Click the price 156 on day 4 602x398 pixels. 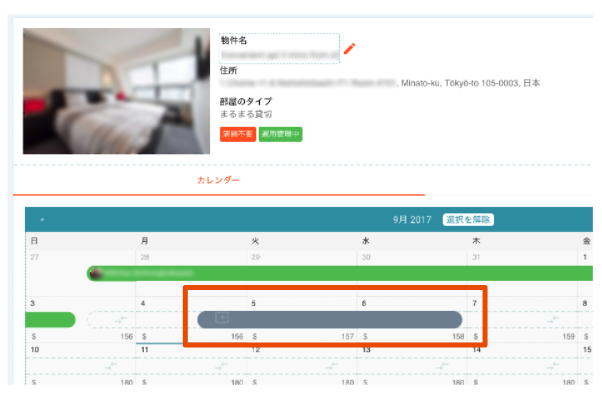pyautogui.click(x=237, y=336)
